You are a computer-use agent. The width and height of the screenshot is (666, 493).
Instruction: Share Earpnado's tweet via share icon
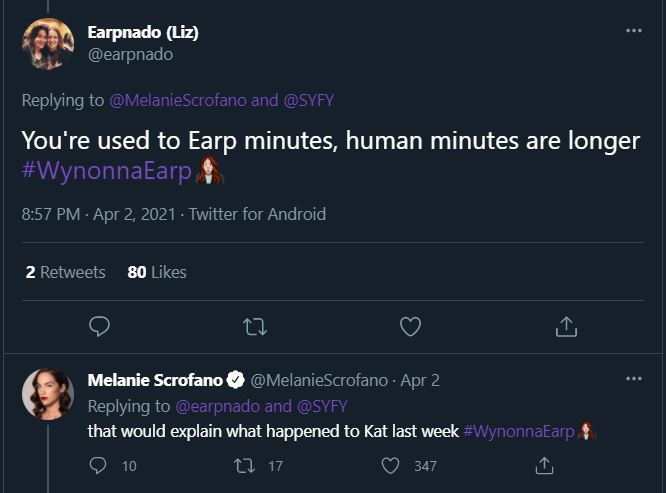point(565,326)
